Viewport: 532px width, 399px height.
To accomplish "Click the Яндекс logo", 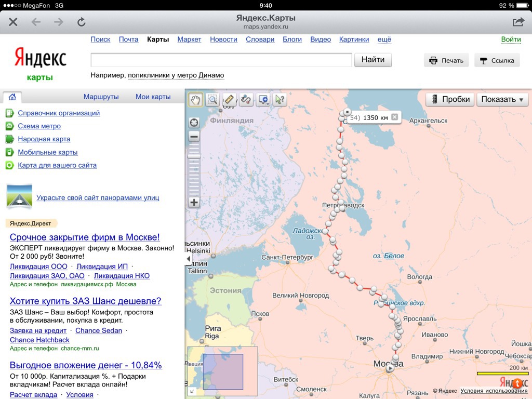I will click(x=41, y=58).
